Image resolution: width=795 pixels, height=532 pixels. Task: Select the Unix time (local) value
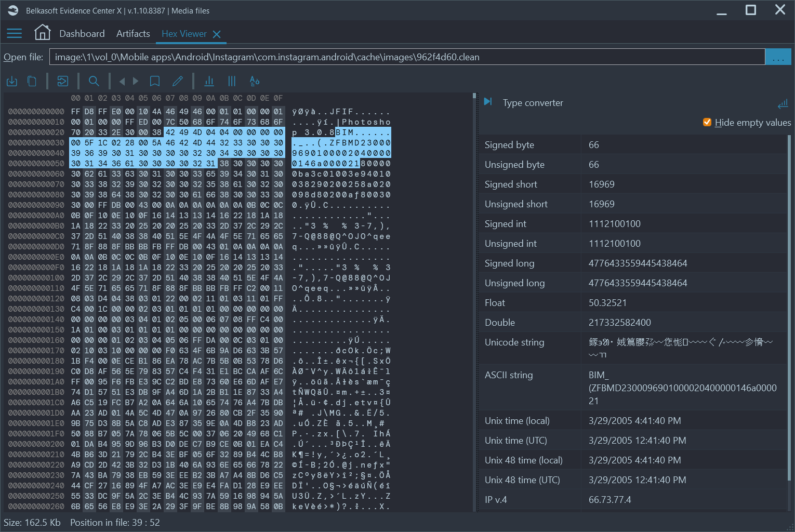tap(634, 421)
